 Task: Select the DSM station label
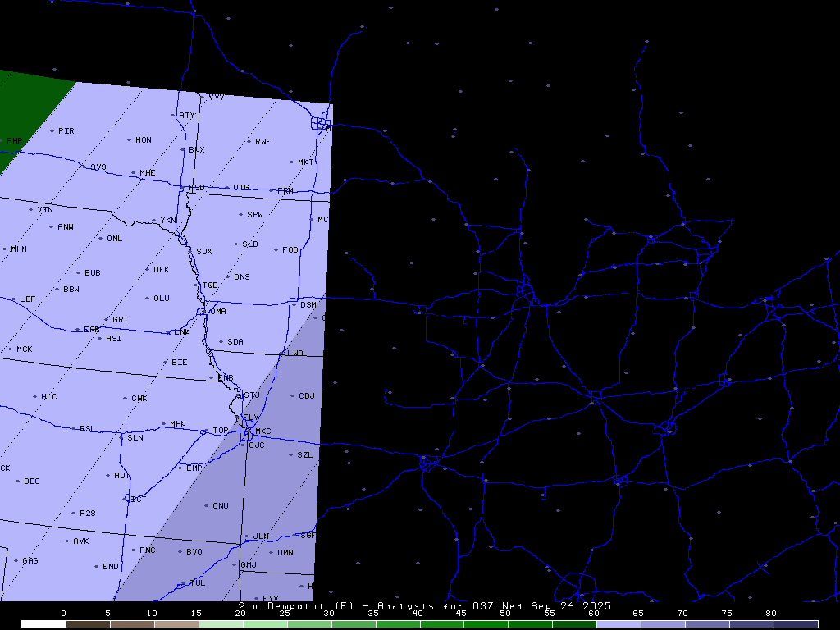(x=308, y=305)
